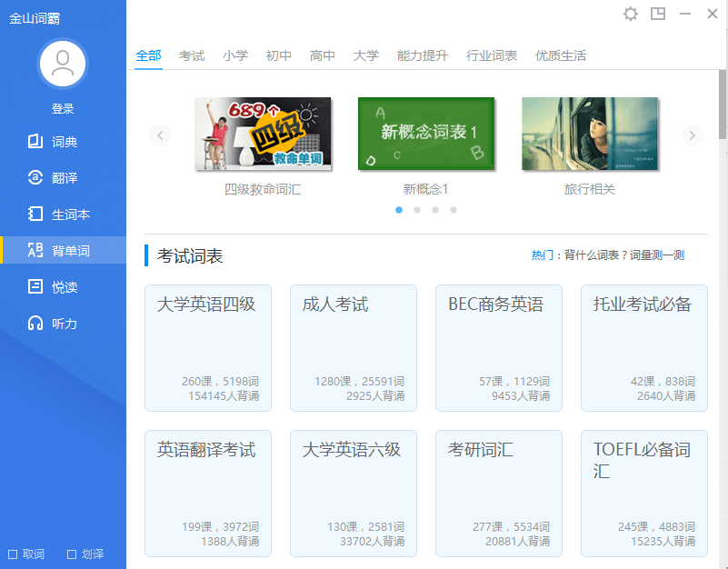Image resolution: width=728 pixels, height=569 pixels.
Task: Select the second carousel page dot
Action: click(417, 210)
